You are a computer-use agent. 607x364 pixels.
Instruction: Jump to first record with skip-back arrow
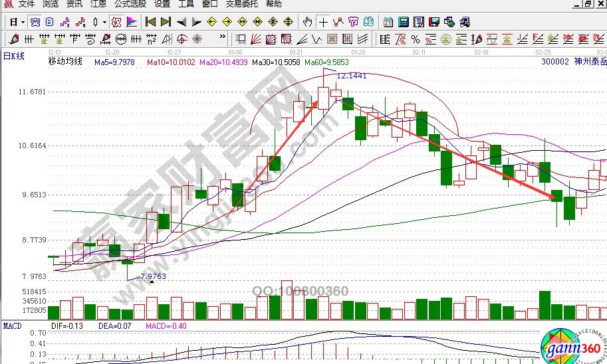point(151,22)
